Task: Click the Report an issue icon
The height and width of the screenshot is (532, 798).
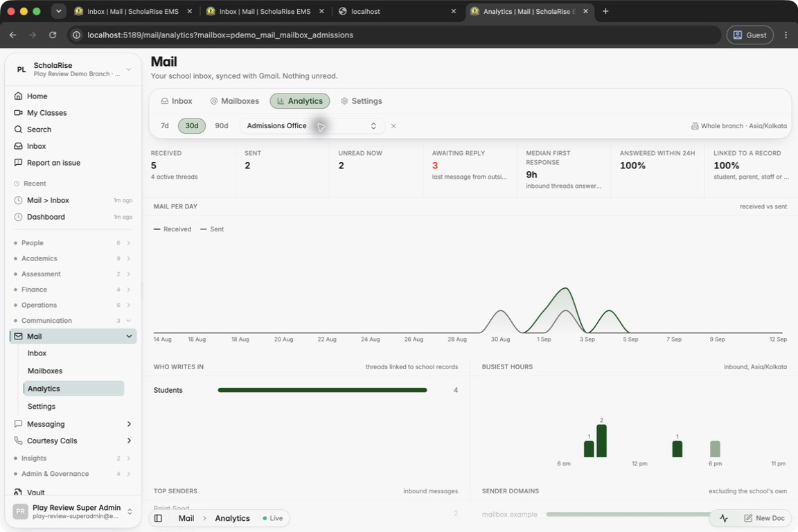Action: [x=18, y=162]
